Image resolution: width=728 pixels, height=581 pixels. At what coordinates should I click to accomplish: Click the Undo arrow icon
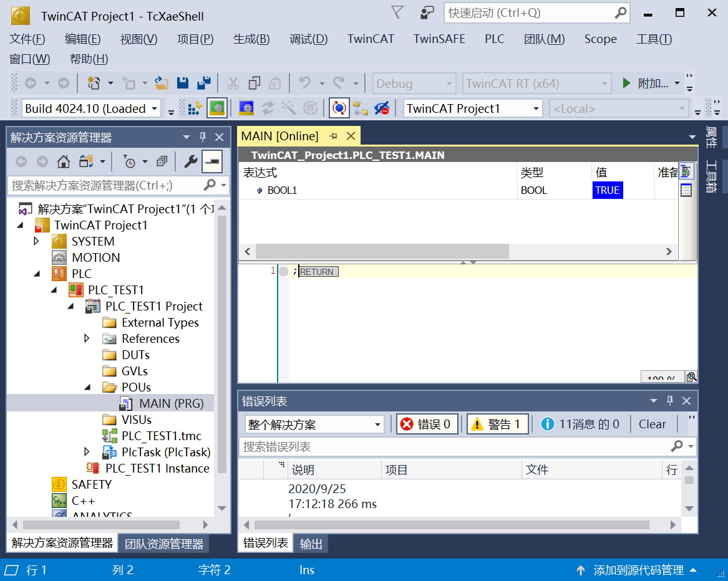click(x=304, y=84)
